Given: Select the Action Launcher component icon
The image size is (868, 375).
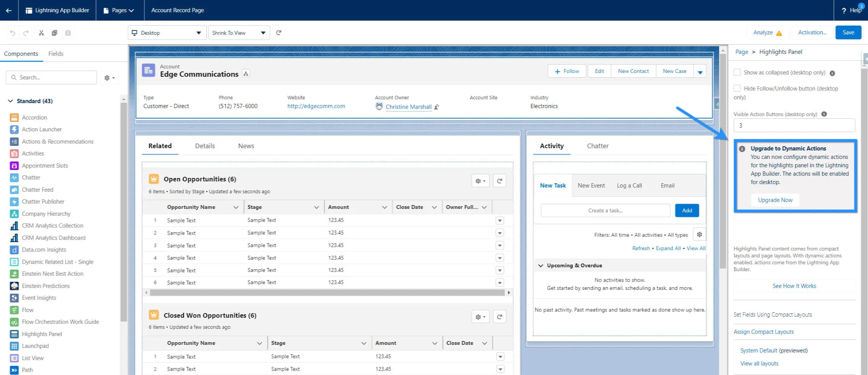Looking at the screenshot, I should (14, 129).
